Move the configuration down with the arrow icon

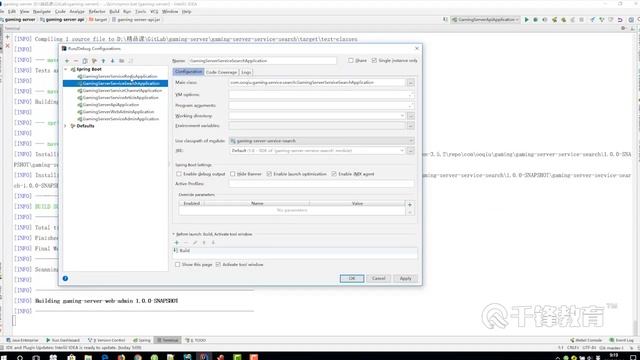click(112, 61)
